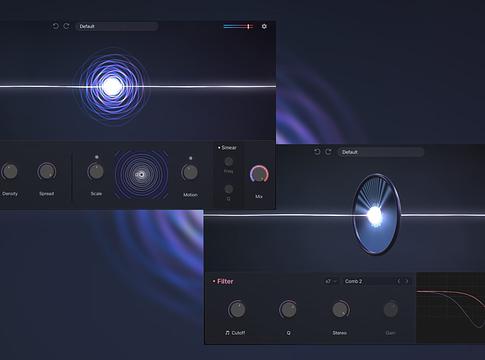
Task: Click undo arrow in top plugin header
Action: 55,26
